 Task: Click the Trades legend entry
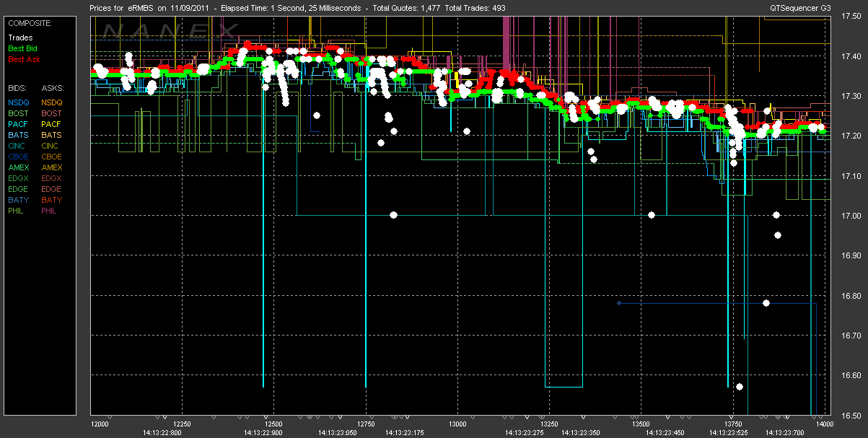pos(19,38)
